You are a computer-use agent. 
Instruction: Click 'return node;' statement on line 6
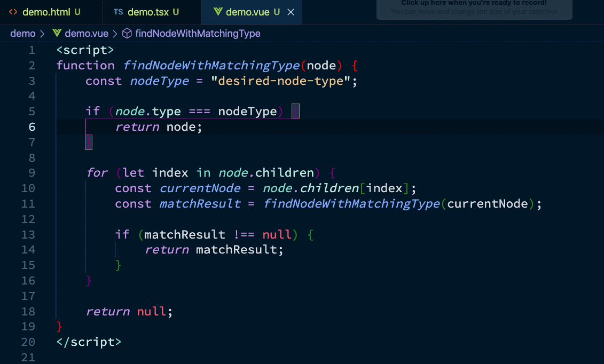[159, 127]
